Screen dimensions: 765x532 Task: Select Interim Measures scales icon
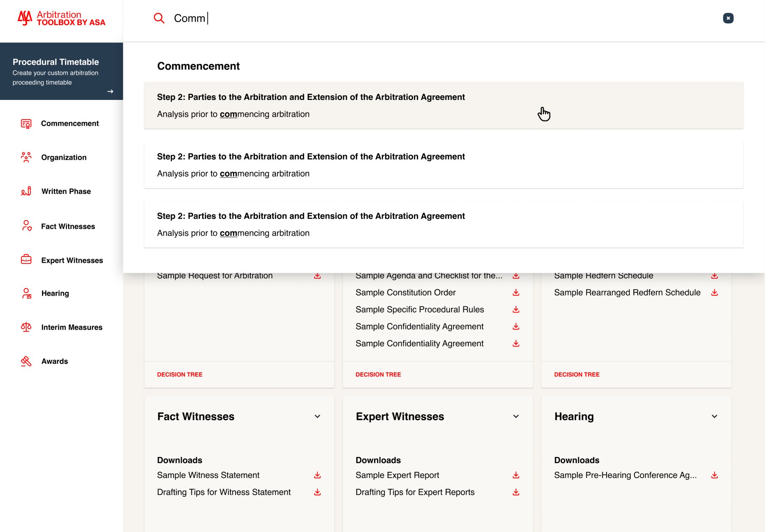point(26,327)
